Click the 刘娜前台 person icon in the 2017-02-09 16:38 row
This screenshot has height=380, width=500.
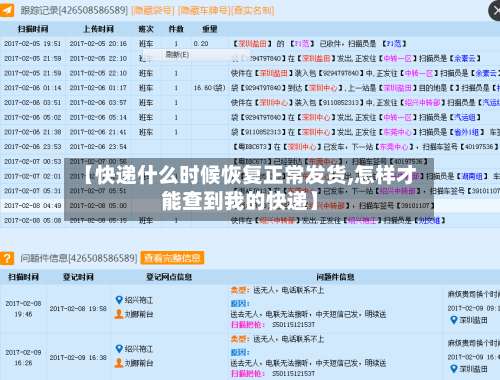click(119, 363)
